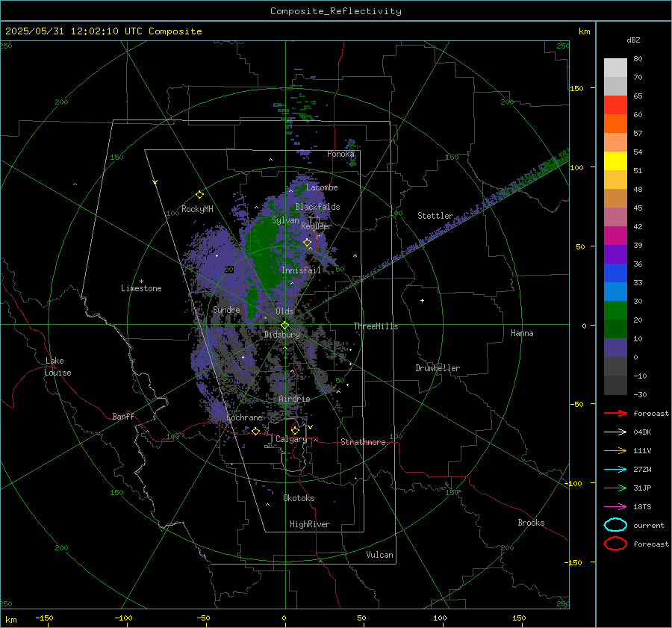Screen dimensions: 672x628
Task: Click the orange 111V arrow in legend
Action: click(615, 450)
